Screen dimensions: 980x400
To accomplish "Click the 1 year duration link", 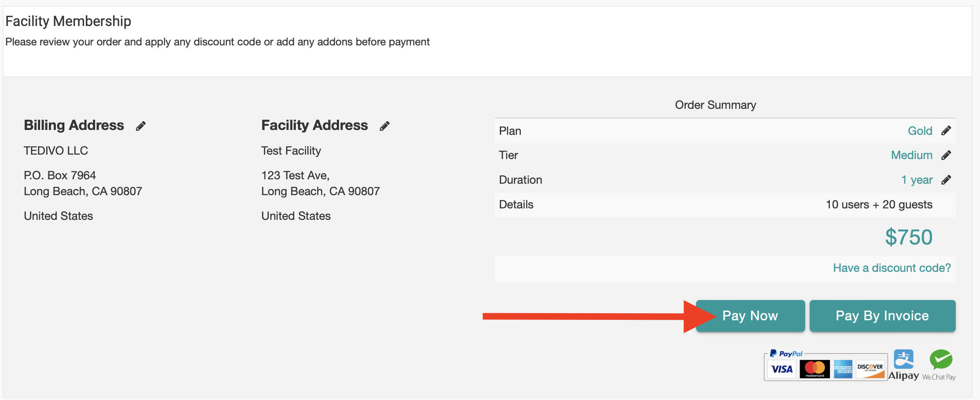I will [x=917, y=180].
